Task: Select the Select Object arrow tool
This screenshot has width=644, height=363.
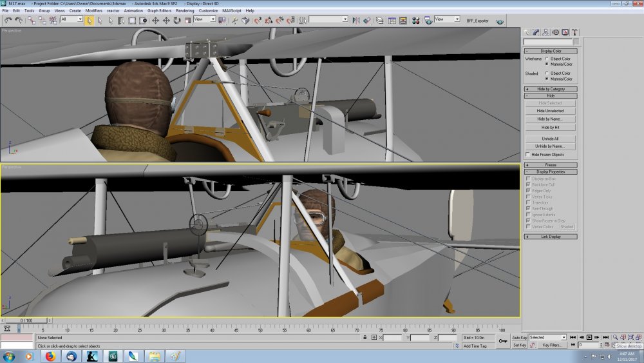Action: 89,20
